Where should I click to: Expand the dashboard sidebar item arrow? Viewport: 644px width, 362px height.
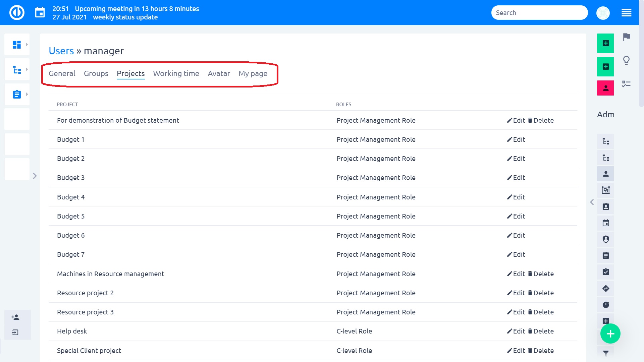click(x=26, y=44)
